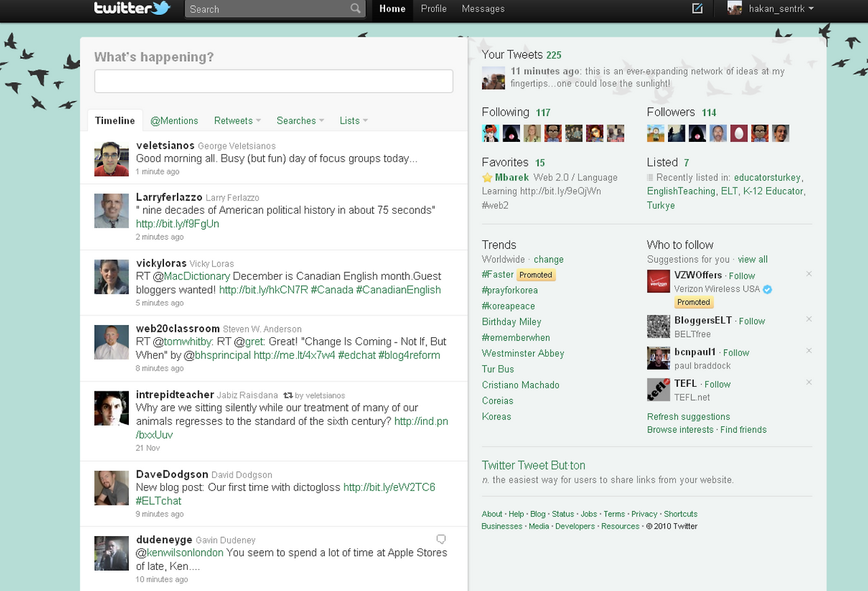Click the search magnifier icon
This screenshot has height=591, width=868.
coord(356,9)
